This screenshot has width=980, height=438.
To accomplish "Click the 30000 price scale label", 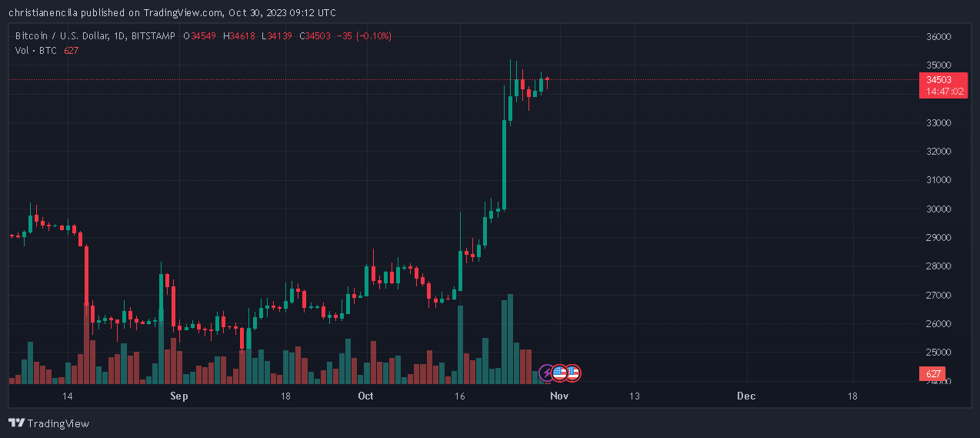I will [938, 209].
